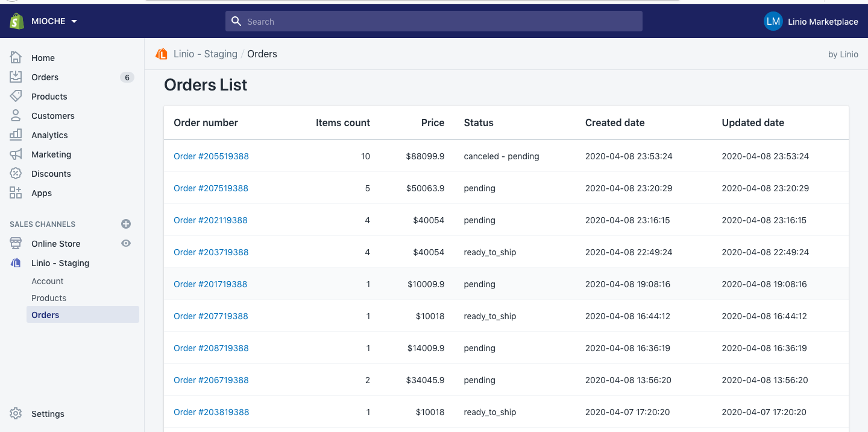Viewport: 868px width, 432px height.
Task: View online store via eye icon
Action: coord(126,243)
